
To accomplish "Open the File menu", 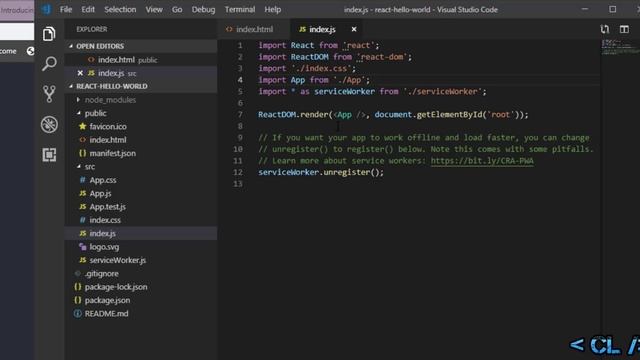I will pos(66,9).
